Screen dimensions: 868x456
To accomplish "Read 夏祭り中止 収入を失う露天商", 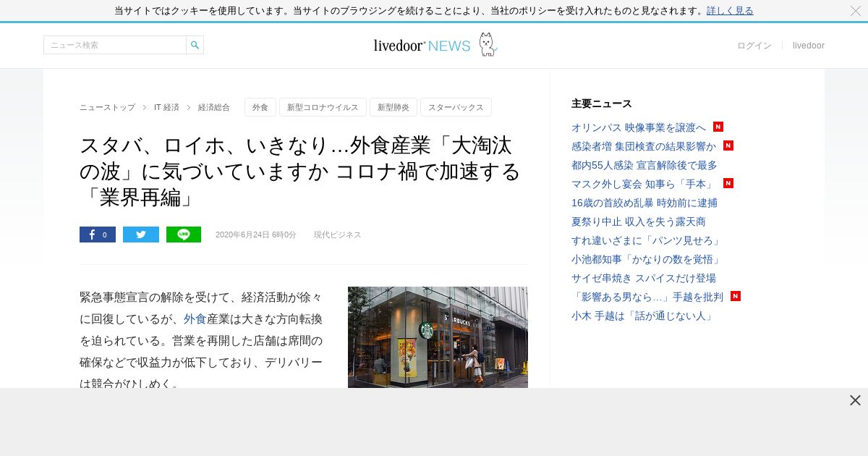I will coord(639,221).
